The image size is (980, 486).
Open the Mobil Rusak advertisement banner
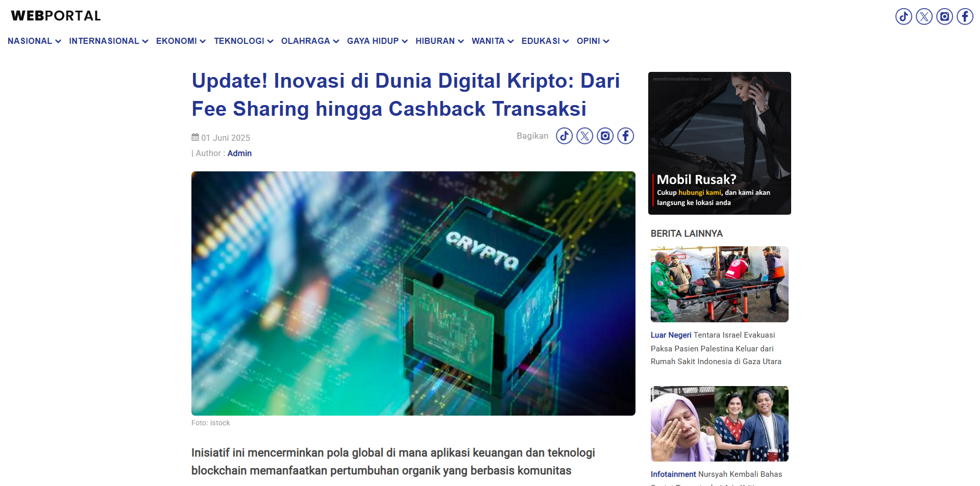point(719,143)
